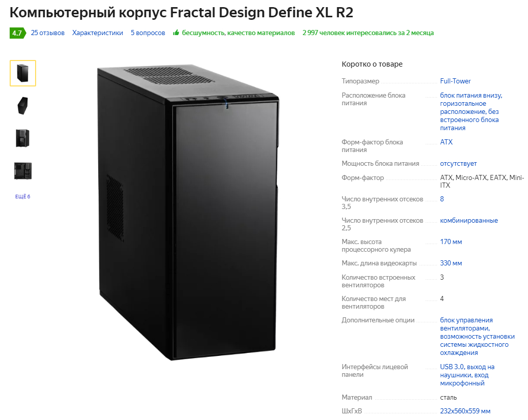Open the 5 вопросов questions link

click(x=148, y=33)
